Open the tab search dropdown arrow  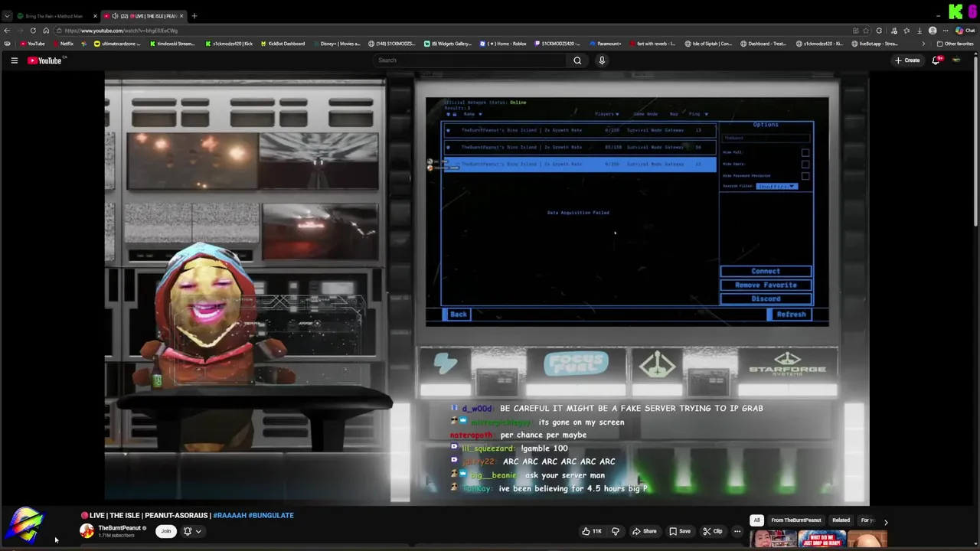click(x=7, y=16)
